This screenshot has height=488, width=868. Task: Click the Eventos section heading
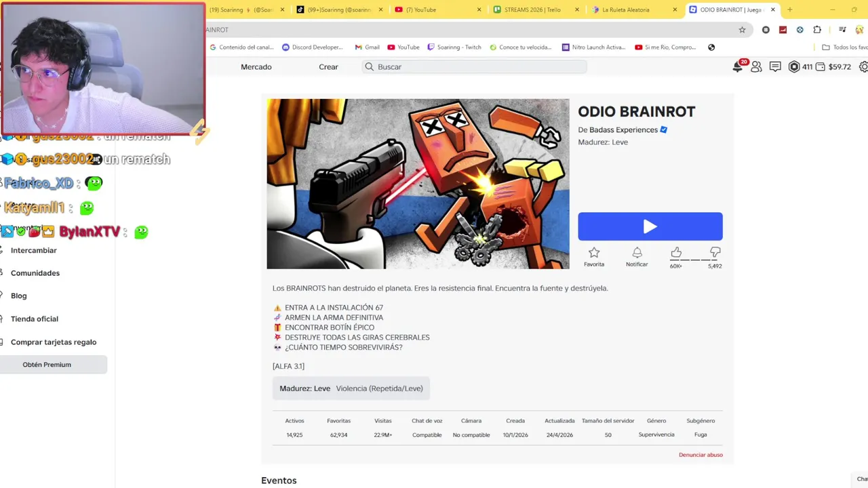point(279,481)
